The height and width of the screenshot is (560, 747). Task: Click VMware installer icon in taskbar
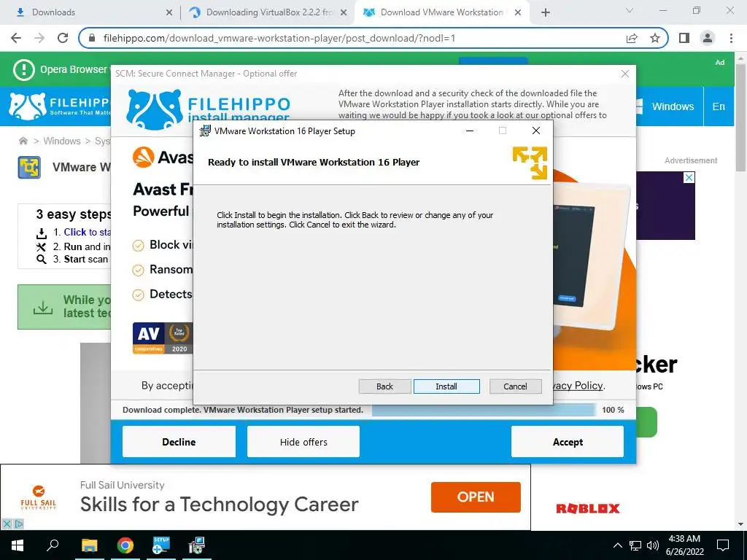(196, 545)
